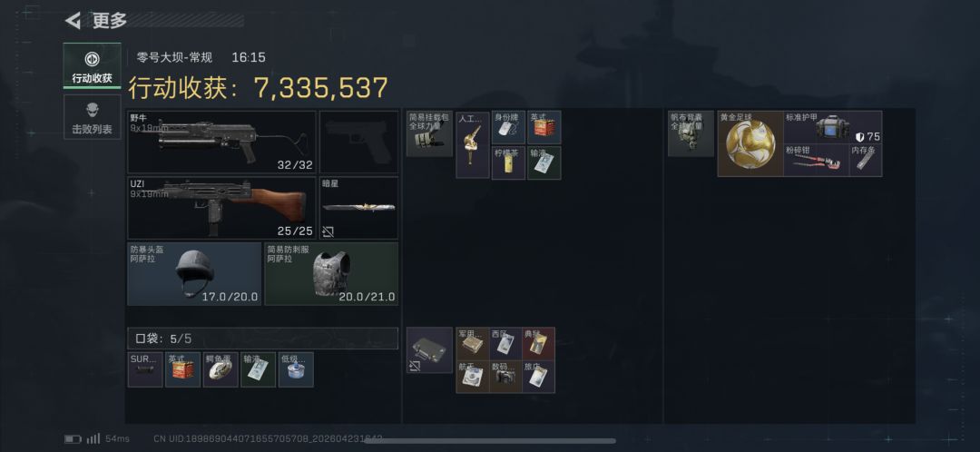Select the 简易防刺服 armor vest
Screen dimensions: 980x452
(x=331, y=274)
